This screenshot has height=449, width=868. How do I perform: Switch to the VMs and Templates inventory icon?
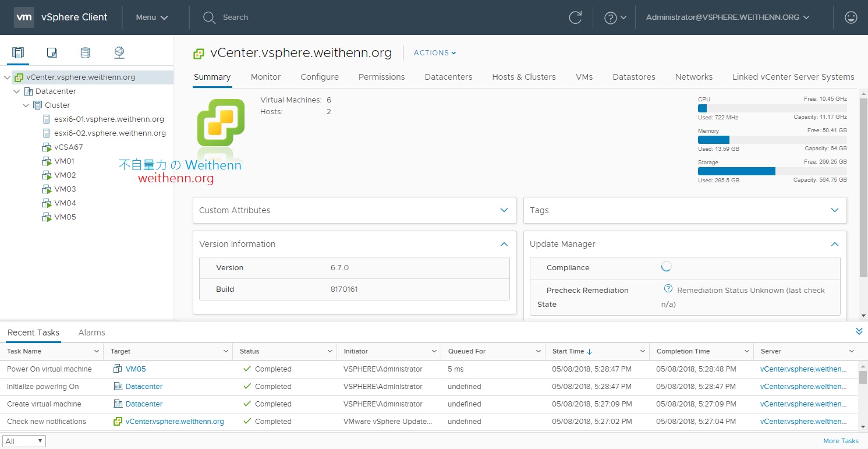click(x=52, y=52)
